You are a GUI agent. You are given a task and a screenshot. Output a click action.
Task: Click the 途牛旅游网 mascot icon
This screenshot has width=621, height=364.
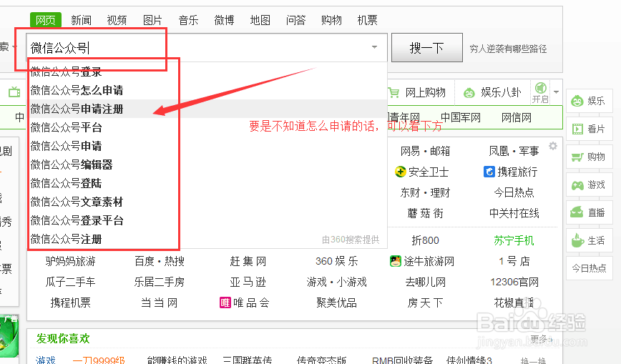coord(395,261)
